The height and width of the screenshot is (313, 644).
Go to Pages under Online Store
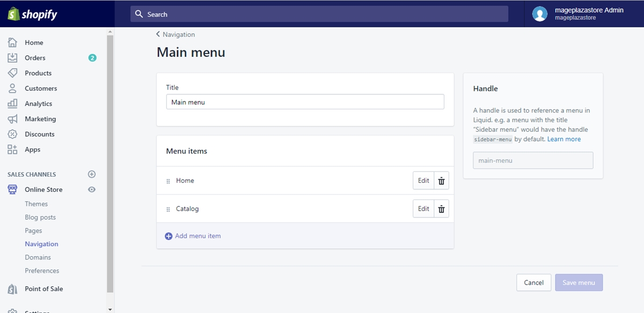pos(33,230)
